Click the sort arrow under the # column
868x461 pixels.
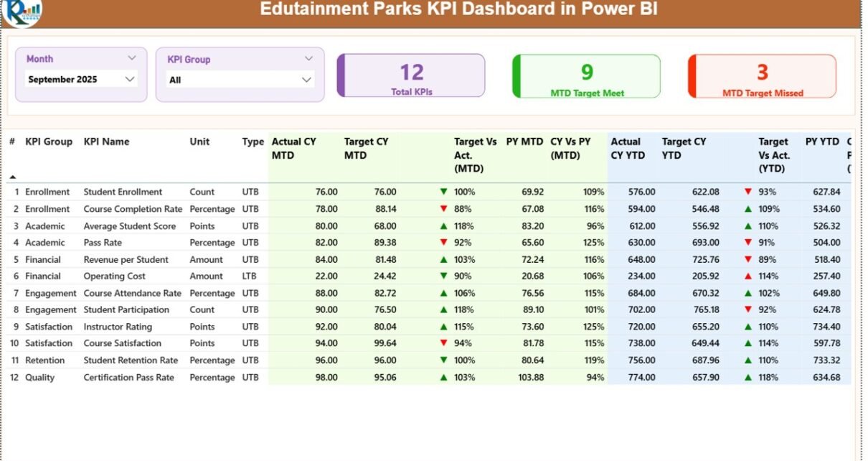point(12,176)
